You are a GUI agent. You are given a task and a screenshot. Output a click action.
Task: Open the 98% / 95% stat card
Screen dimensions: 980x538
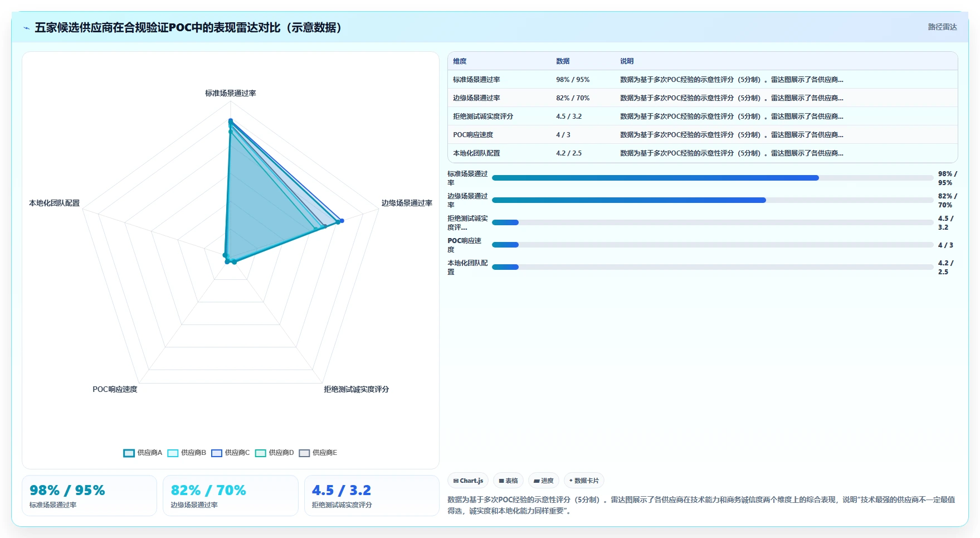point(90,496)
